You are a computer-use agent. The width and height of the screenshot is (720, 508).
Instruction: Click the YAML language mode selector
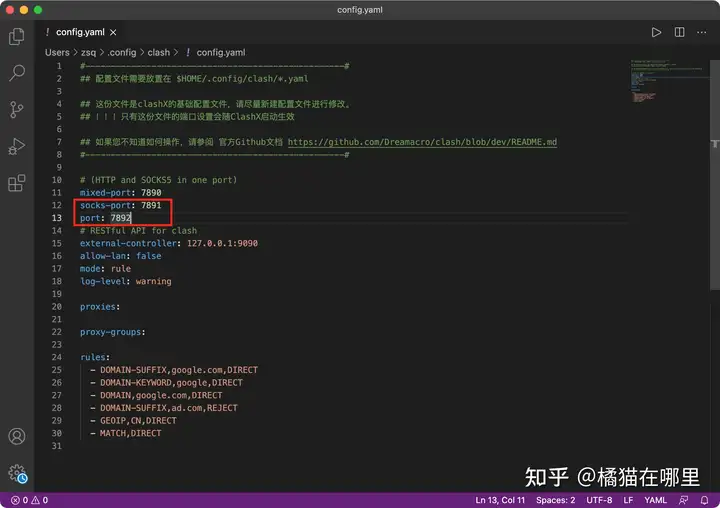pyautogui.click(x=655, y=500)
